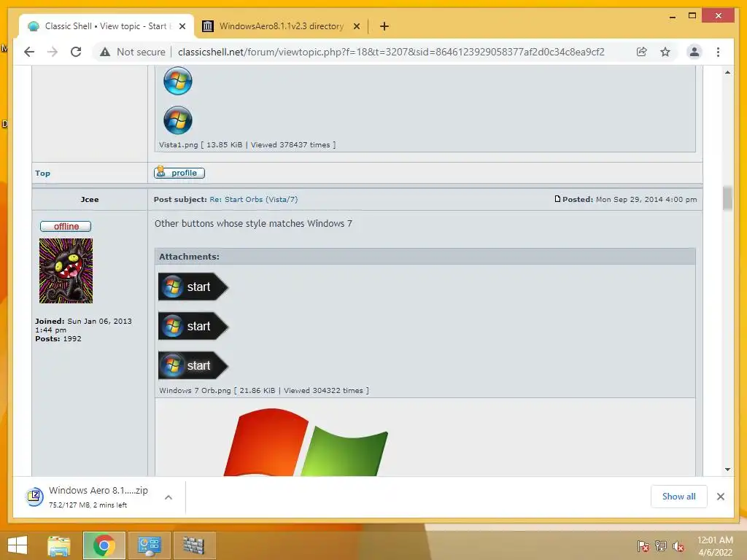Share this page icon in address bar
747x560 pixels.
[642, 52]
